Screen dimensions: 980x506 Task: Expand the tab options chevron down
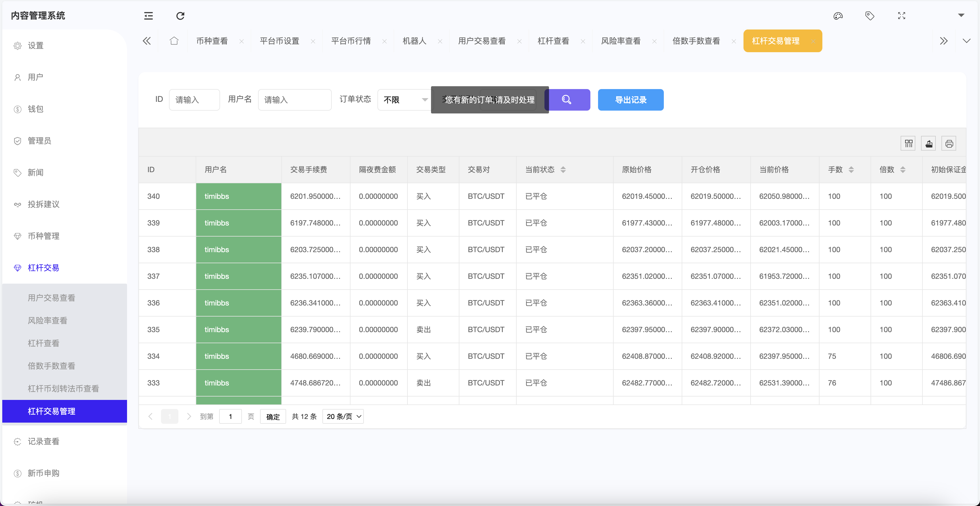pyautogui.click(x=966, y=41)
